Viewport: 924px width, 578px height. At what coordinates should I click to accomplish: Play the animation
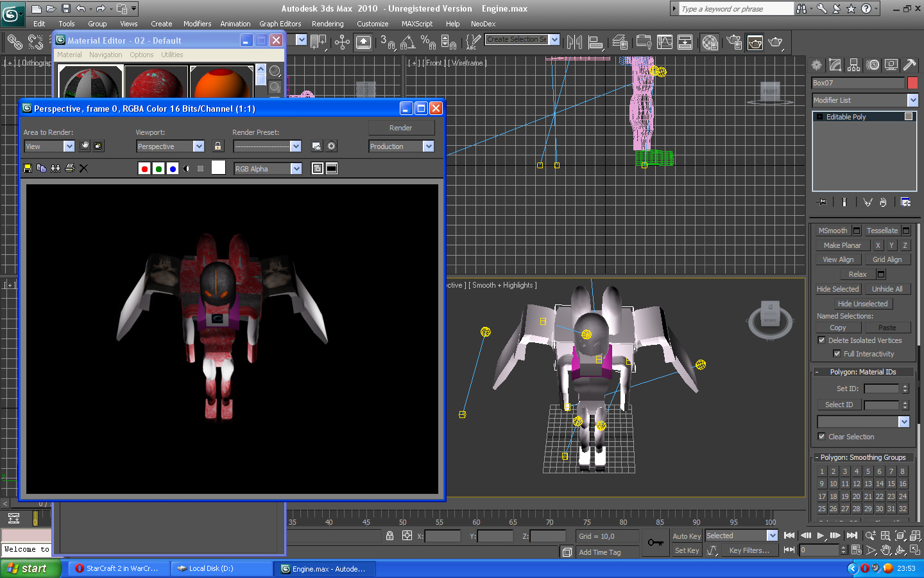(821, 536)
